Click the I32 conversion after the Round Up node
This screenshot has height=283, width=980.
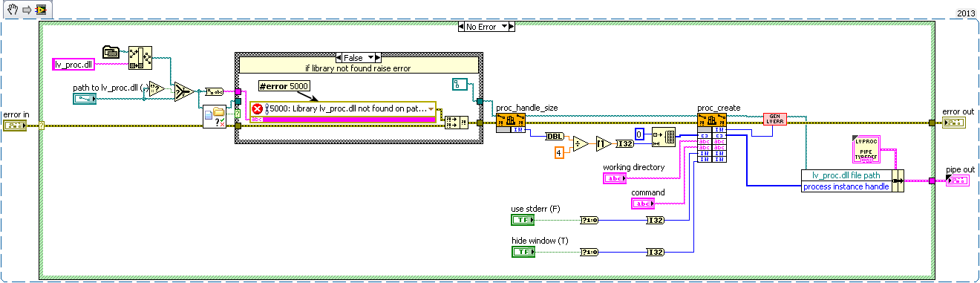click(x=626, y=144)
